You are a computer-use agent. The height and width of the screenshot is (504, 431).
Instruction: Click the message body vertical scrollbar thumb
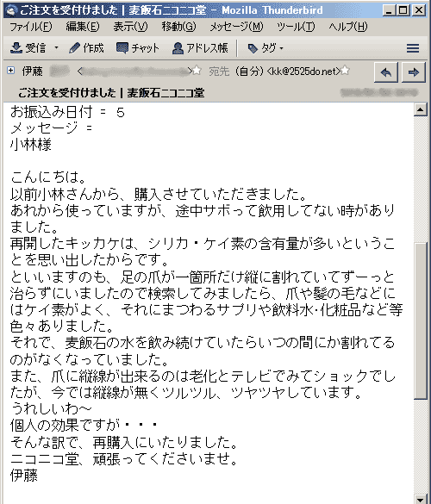(x=420, y=320)
